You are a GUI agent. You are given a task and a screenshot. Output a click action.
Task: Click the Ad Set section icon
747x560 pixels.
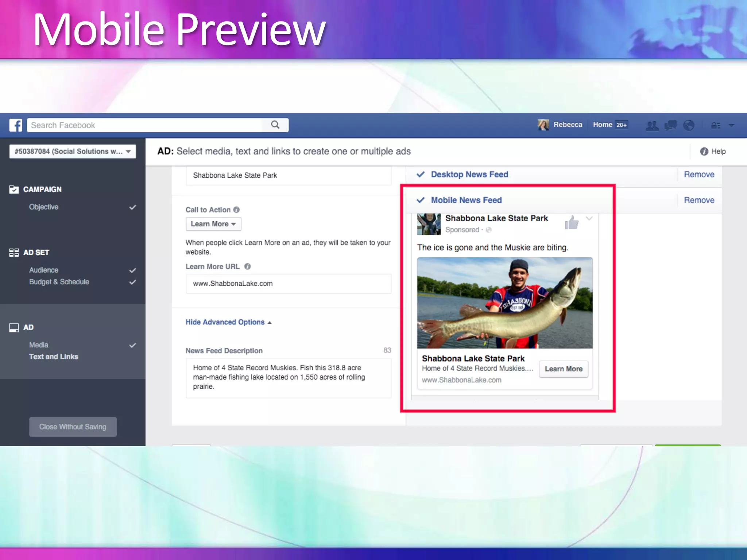pos(14,252)
